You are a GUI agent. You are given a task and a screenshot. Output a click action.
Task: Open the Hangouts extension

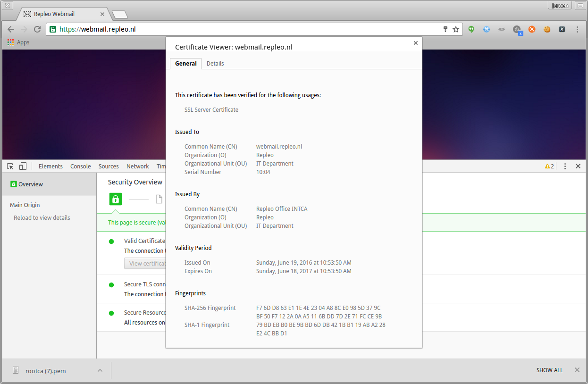click(471, 29)
